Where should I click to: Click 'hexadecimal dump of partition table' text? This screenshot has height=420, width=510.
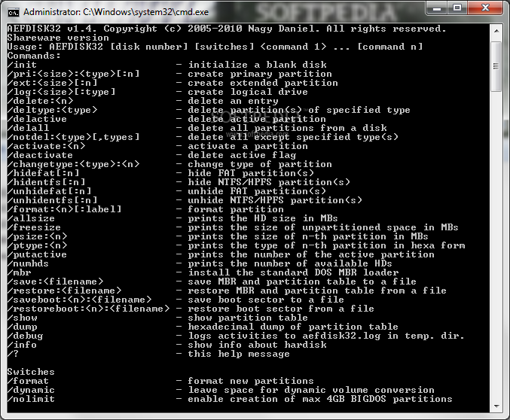(x=293, y=327)
